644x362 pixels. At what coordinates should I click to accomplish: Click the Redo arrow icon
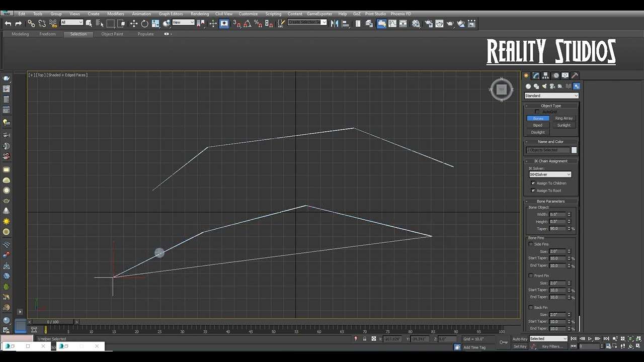tap(19, 24)
